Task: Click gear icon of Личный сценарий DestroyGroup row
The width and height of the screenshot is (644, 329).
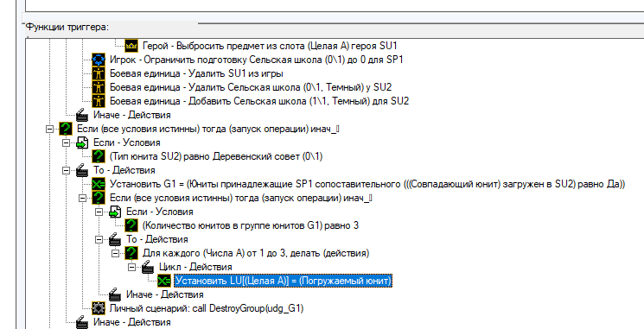Action: (99, 309)
